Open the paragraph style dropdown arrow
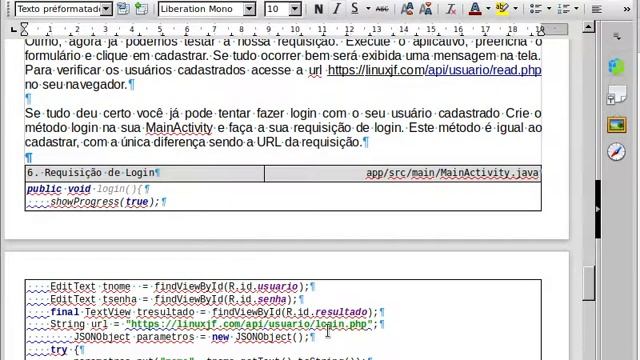Image resolution: width=640 pixels, height=360 pixels. click(x=106, y=9)
